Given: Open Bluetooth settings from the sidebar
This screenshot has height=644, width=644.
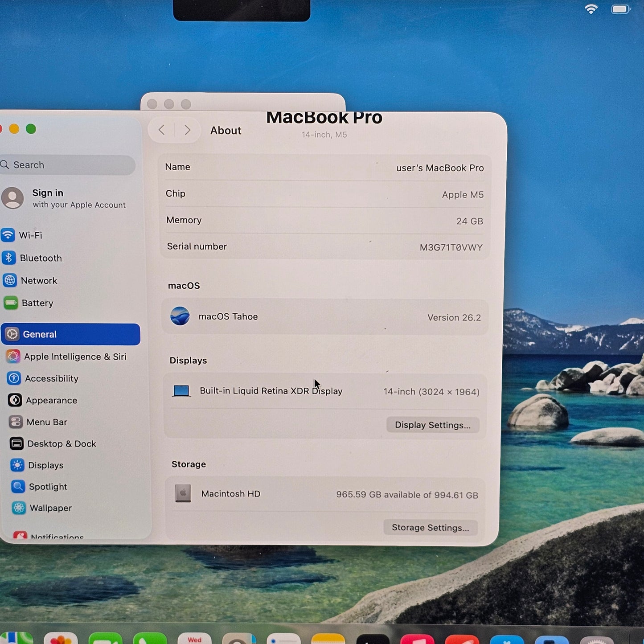Looking at the screenshot, I should coord(41,258).
